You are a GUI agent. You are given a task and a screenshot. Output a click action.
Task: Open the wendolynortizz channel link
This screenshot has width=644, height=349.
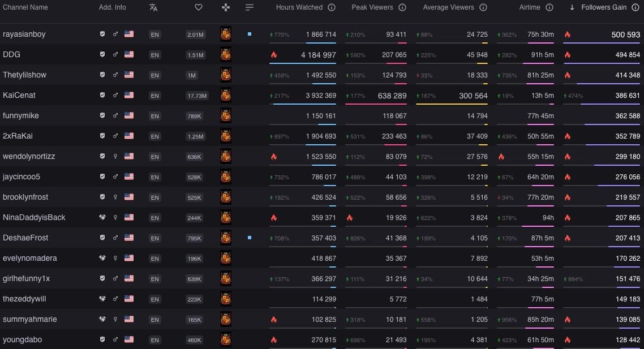(x=29, y=157)
